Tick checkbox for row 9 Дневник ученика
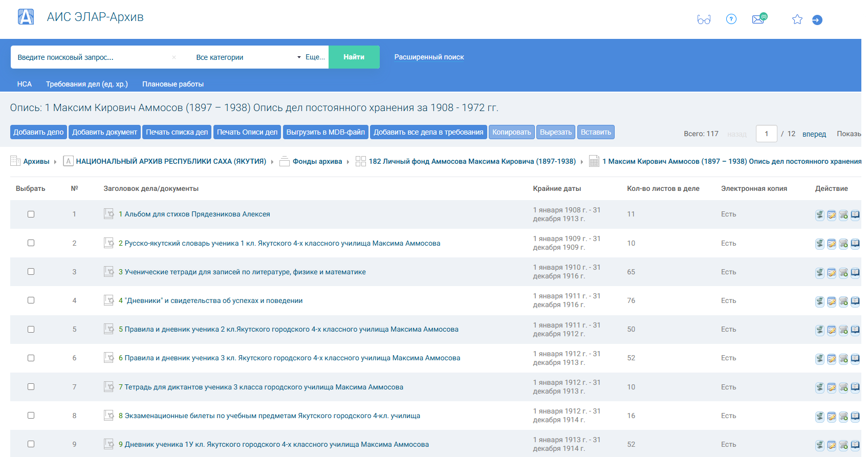Viewport: 868px width, 457px height. [31, 444]
